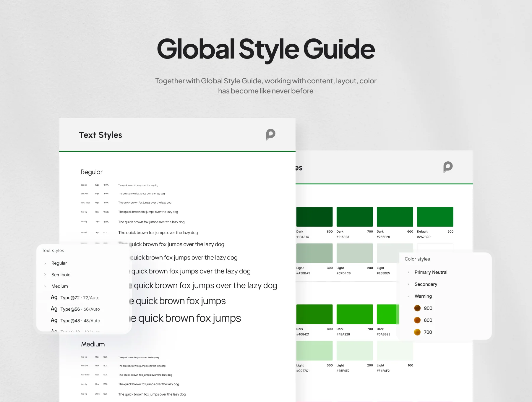
Task: Click the P logo on Text Styles page
Action: pyautogui.click(x=270, y=134)
